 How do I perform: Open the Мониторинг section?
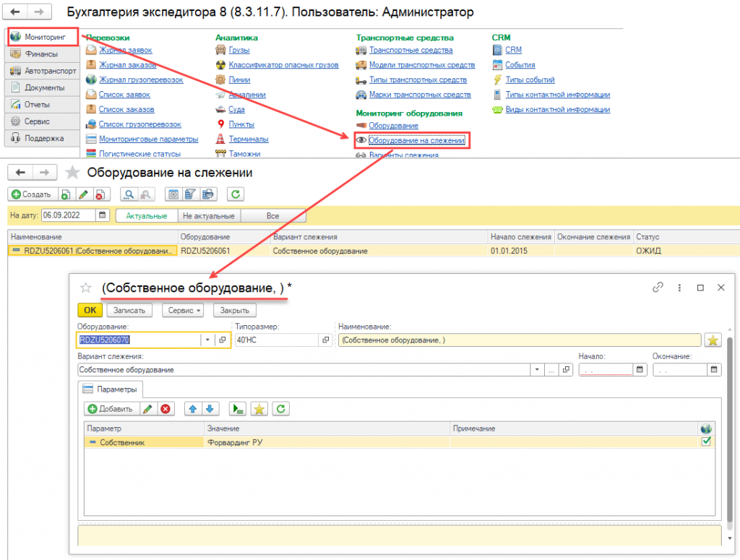(43, 37)
